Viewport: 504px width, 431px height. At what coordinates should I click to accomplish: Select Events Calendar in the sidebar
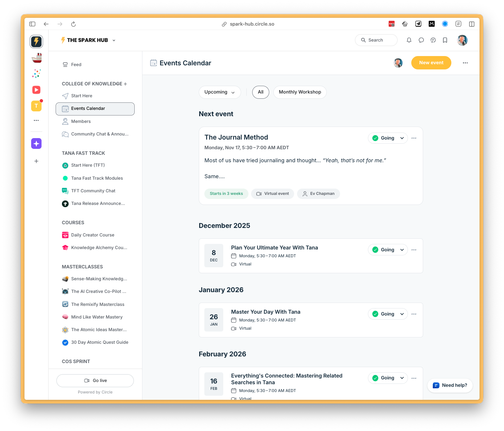[x=95, y=109]
